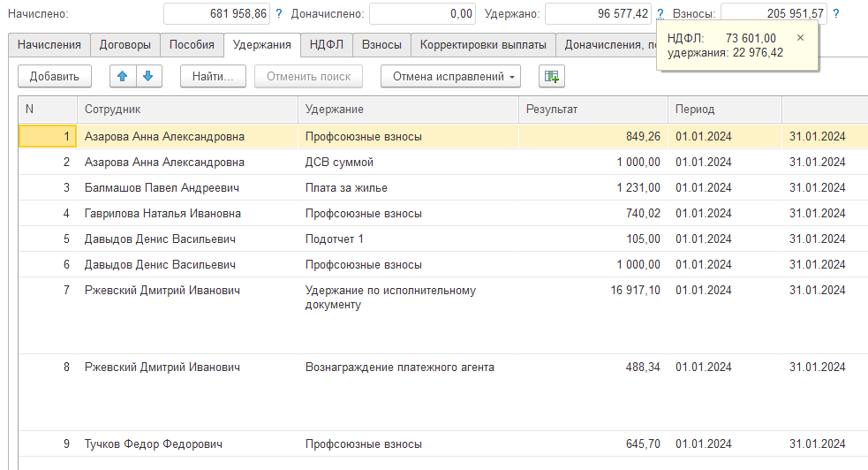The height and width of the screenshot is (470, 868).
Task: Open the НДФЛ tab
Action: click(327, 45)
